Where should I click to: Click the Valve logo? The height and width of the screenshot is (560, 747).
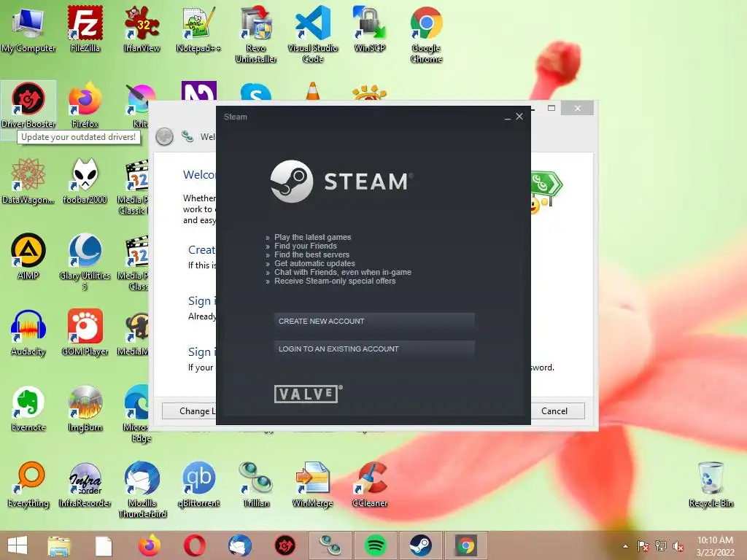[x=308, y=394]
